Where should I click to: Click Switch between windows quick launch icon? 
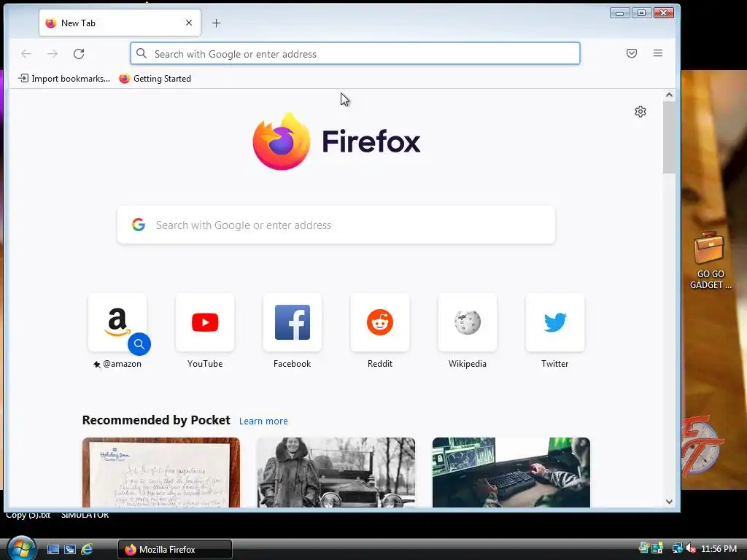click(x=70, y=550)
